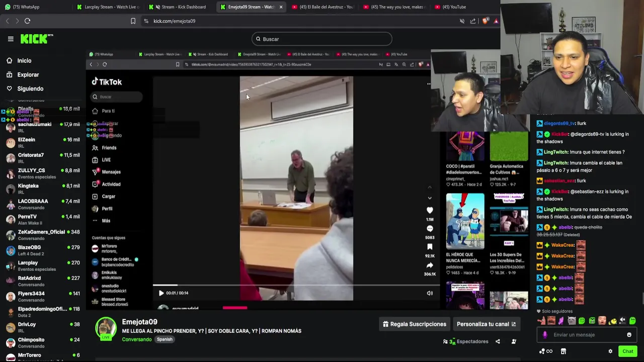This screenshot has width=644, height=362.
Task: Mute the TikTok video volume
Action: click(x=430, y=293)
